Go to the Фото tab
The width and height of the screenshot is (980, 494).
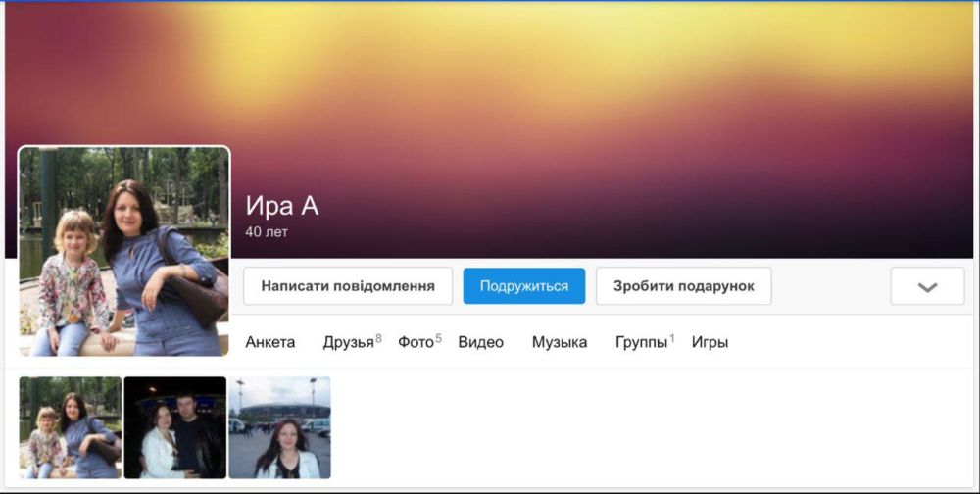pos(416,342)
